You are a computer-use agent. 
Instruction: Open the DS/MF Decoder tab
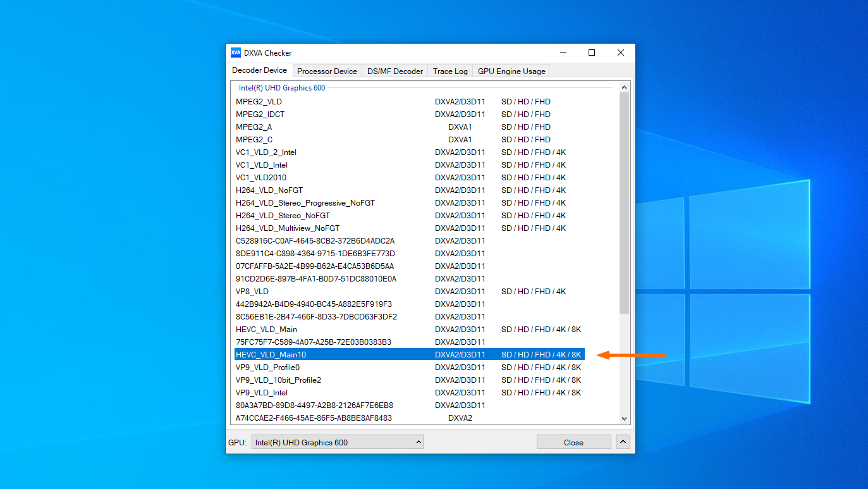pos(395,71)
